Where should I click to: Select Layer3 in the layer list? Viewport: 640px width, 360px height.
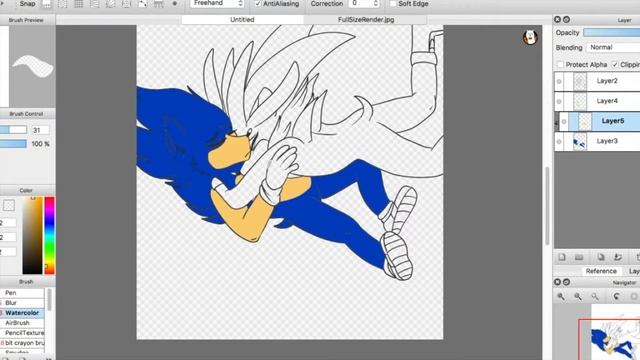coord(597,142)
